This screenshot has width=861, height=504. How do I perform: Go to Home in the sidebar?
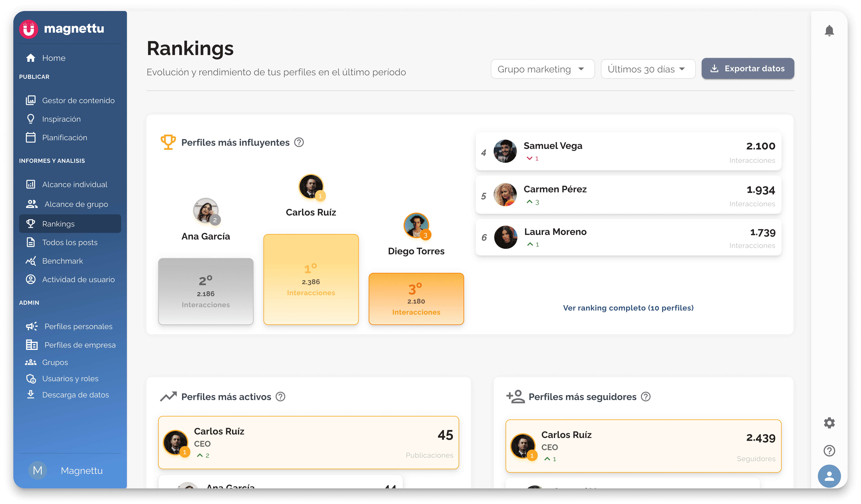(54, 58)
